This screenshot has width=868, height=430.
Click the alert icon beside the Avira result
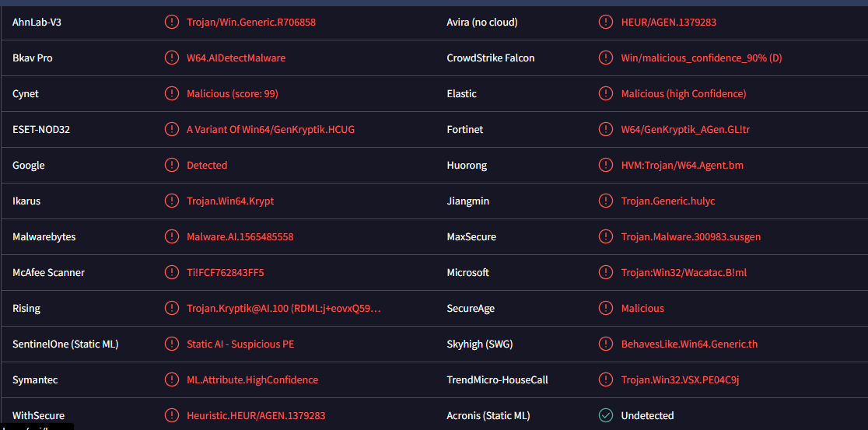pos(606,22)
